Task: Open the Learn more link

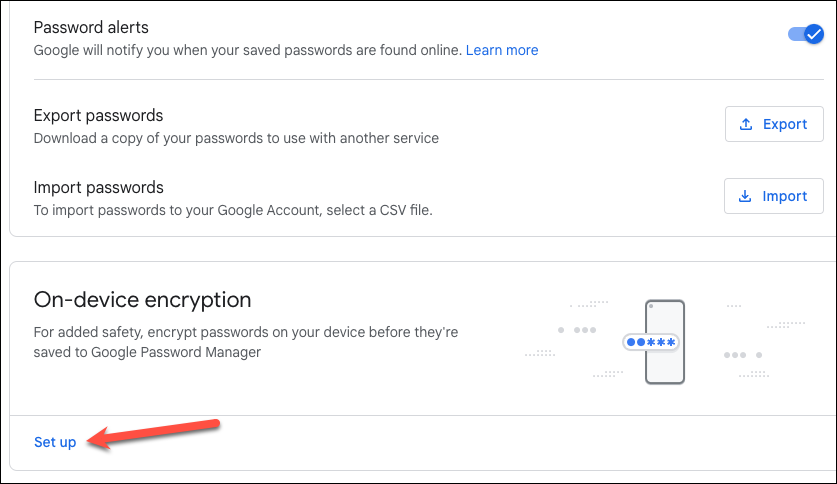Action: 502,50
